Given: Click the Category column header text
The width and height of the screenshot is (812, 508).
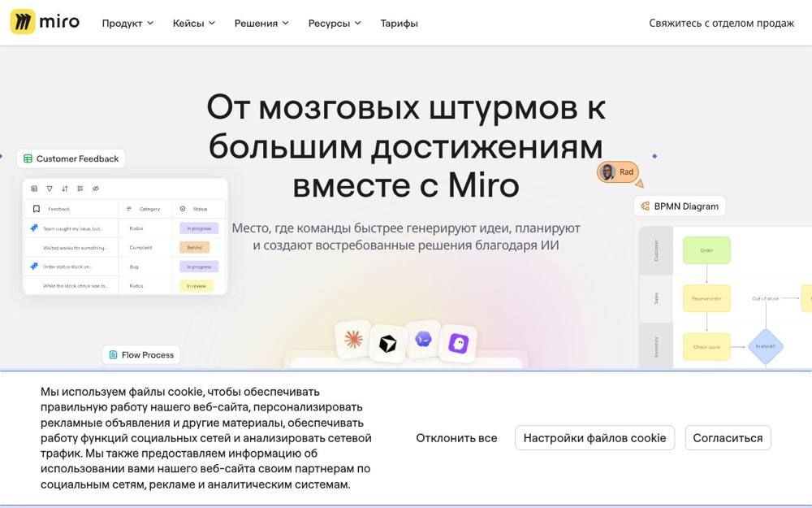Looking at the screenshot, I should [x=149, y=209].
